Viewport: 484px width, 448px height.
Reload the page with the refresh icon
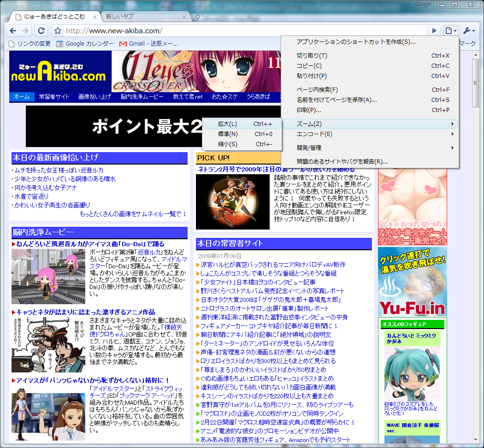click(41, 30)
